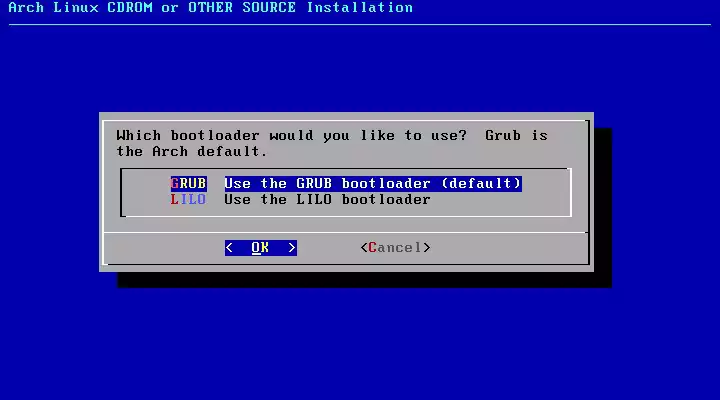Click the red 'C' hotkey letter in Cancel

point(372,248)
